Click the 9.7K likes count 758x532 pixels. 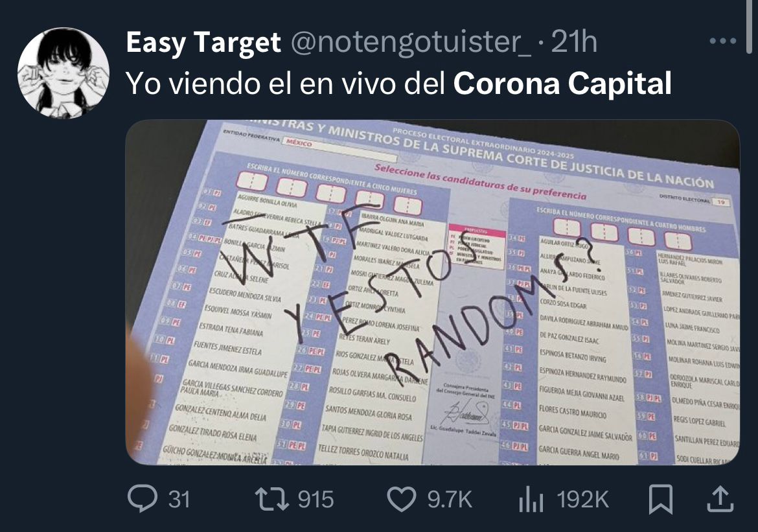450,500
